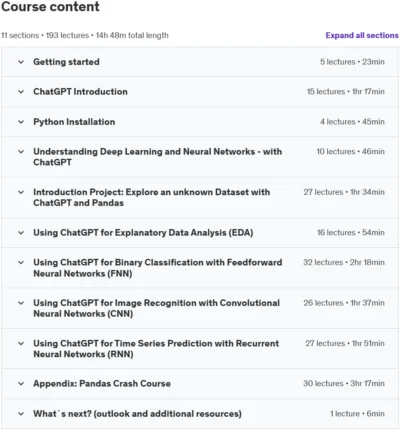Select Python Installation section heading

[74, 122]
